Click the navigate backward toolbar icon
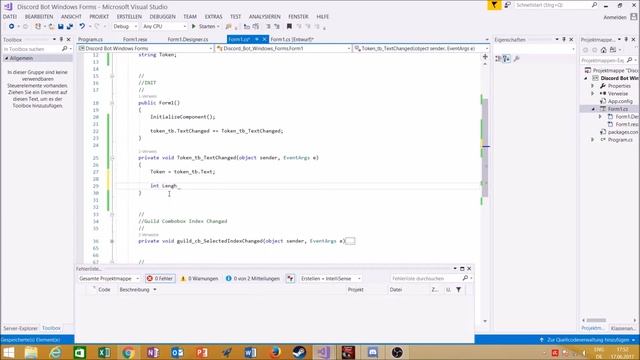Image resolution: width=640 pixels, height=360 pixels. (x=11, y=26)
